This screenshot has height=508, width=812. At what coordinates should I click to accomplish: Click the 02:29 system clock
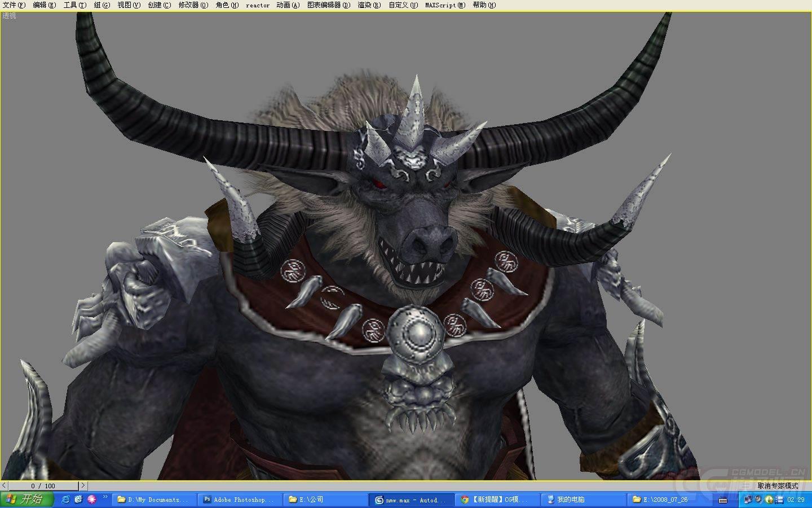796,500
